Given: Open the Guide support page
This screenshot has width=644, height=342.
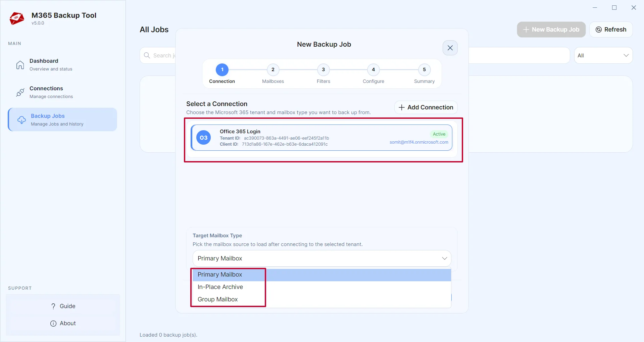Looking at the screenshot, I should [x=63, y=306].
